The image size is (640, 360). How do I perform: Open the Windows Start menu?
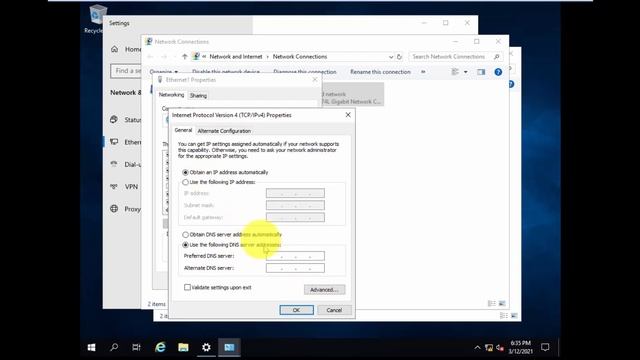91,347
